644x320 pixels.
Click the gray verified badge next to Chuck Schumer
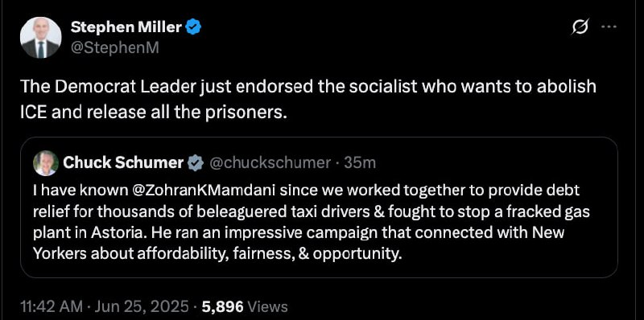pos(196,163)
